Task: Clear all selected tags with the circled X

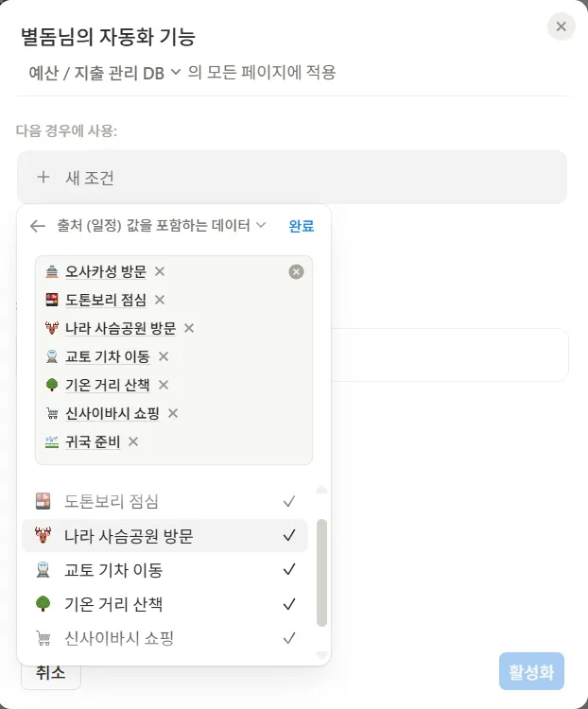Action: 296,272
